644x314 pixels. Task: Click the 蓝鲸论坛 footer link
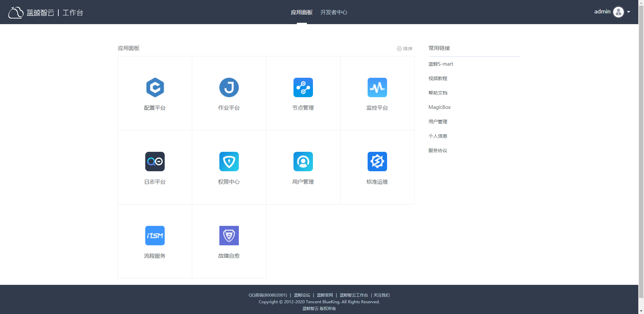point(302,295)
